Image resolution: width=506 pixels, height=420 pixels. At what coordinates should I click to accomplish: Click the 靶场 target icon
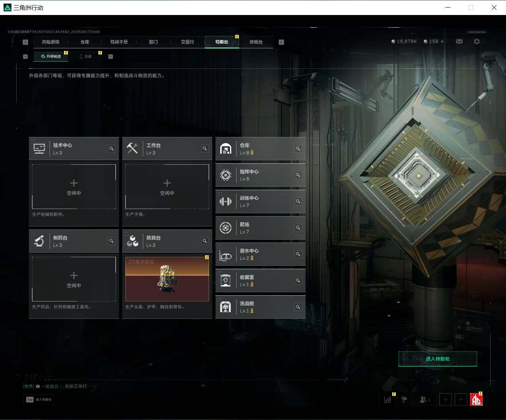(x=225, y=228)
